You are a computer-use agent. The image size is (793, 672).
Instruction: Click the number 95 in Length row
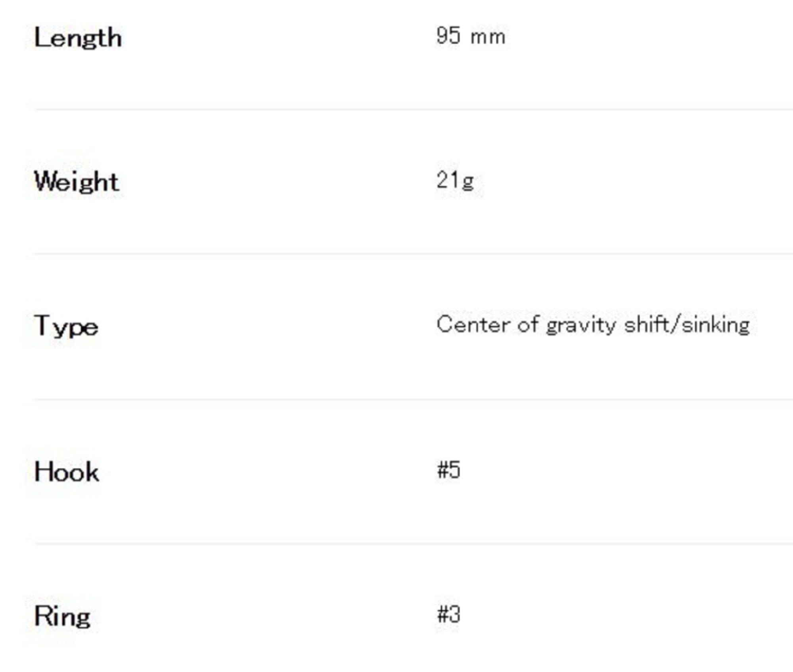point(448,36)
